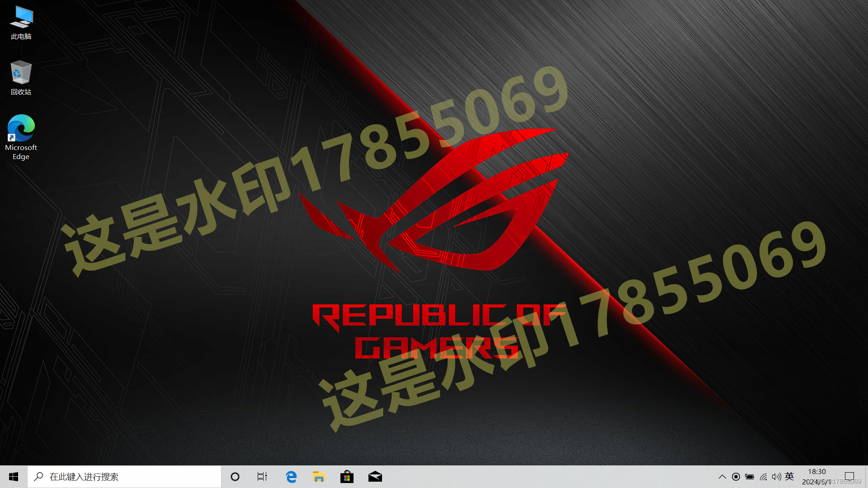Open the volume control speaker icon
The image size is (868, 488).
click(777, 477)
